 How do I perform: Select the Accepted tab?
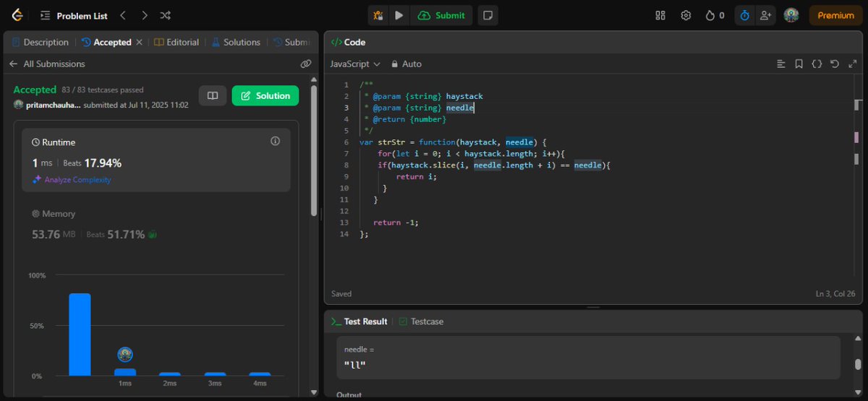106,42
